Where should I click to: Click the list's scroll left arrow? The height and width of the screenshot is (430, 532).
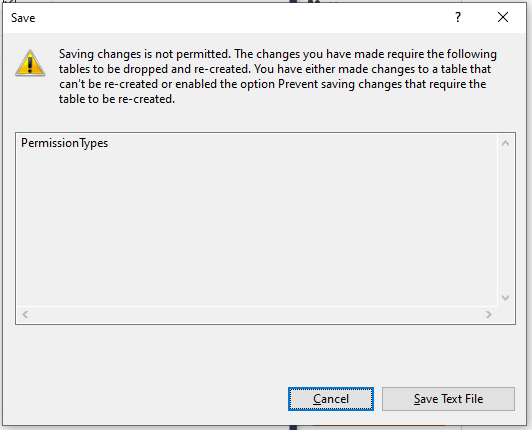[25, 315]
